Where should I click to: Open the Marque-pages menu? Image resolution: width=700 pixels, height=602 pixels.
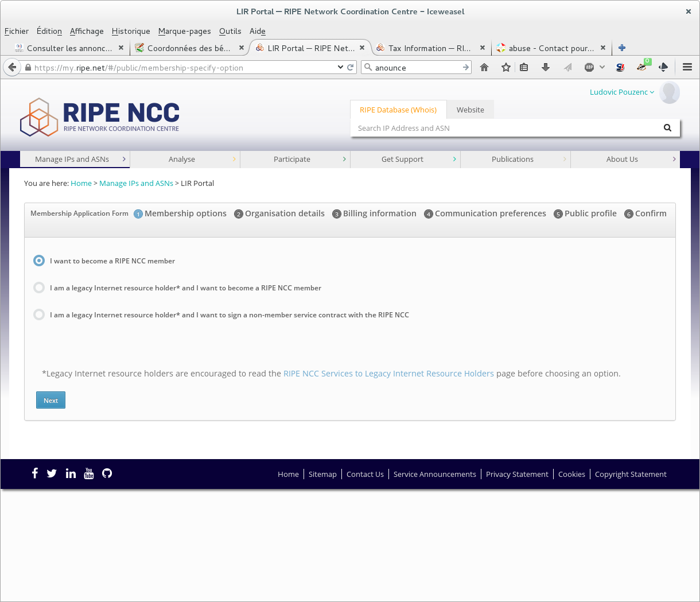click(185, 31)
